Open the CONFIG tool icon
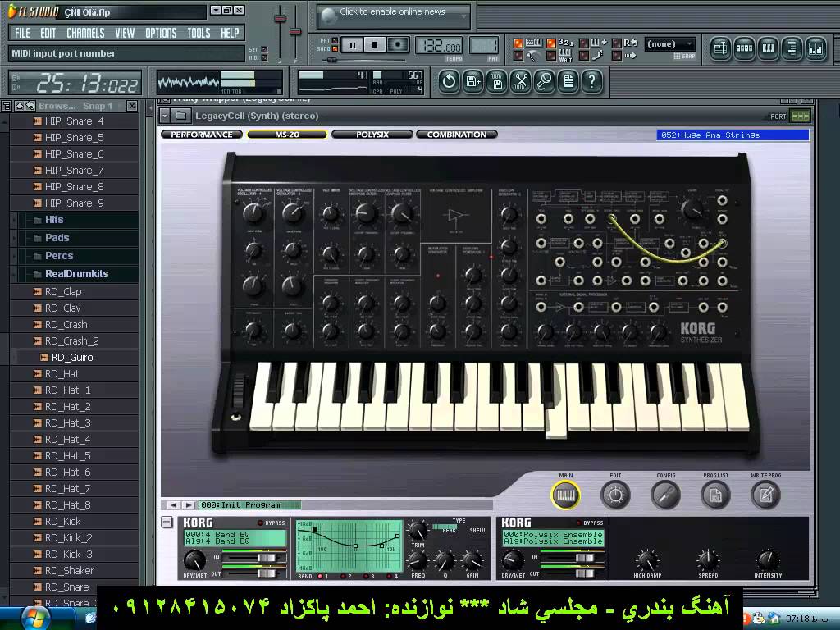The width and height of the screenshot is (840, 630). pos(665,495)
